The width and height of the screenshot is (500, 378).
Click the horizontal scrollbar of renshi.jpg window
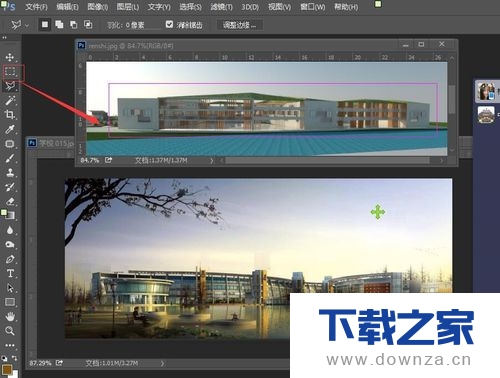pyautogui.click(x=327, y=161)
